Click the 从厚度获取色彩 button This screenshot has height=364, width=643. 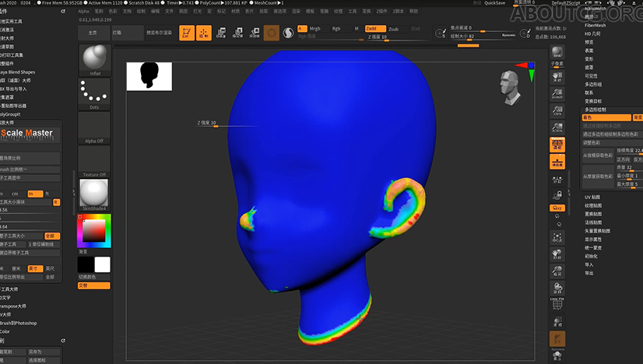[598, 177]
